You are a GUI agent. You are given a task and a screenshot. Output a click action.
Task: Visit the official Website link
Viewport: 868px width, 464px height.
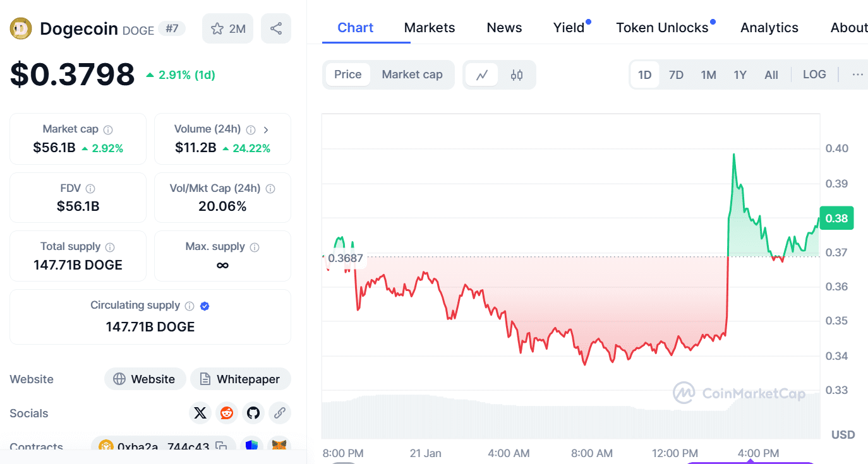145,379
